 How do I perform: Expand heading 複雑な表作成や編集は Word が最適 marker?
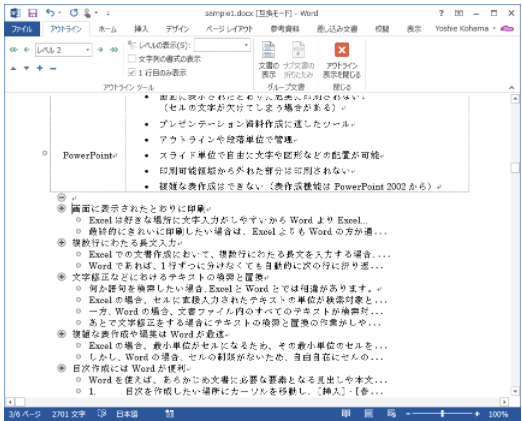click(61, 334)
